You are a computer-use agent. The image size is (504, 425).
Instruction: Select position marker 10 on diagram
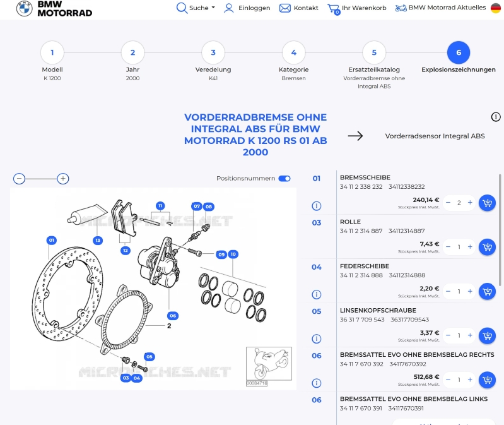pyautogui.click(x=233, y=254)
